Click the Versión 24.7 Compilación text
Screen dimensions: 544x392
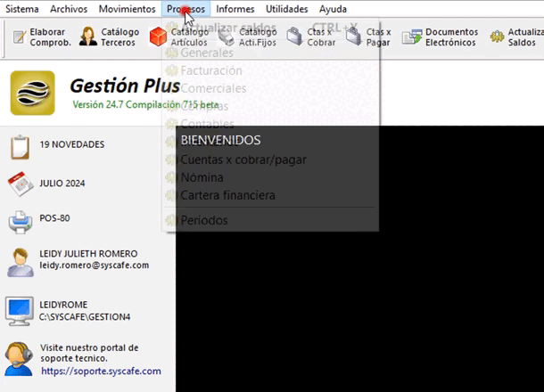point(145,104)
